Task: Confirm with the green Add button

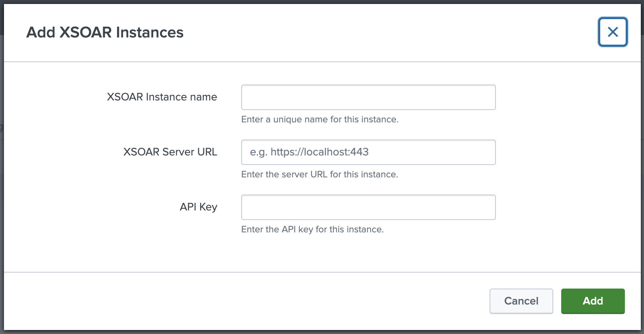Action: [593, 301]
